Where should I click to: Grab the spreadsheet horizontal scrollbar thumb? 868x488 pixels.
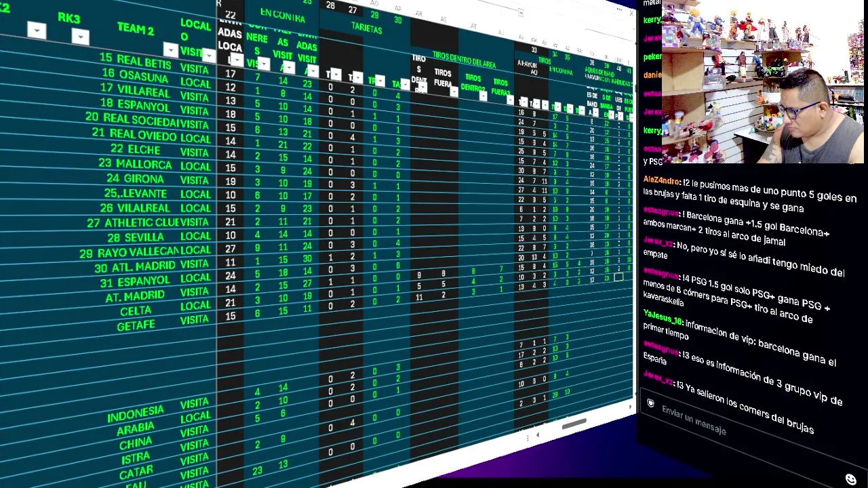tap(574, 424)
